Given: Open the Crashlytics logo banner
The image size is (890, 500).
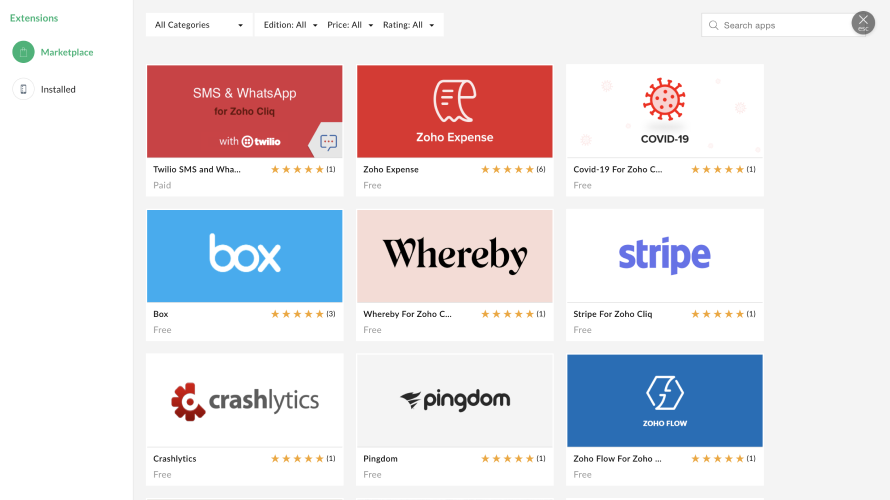Looking at the screenshot, I should tap(245, 401).
